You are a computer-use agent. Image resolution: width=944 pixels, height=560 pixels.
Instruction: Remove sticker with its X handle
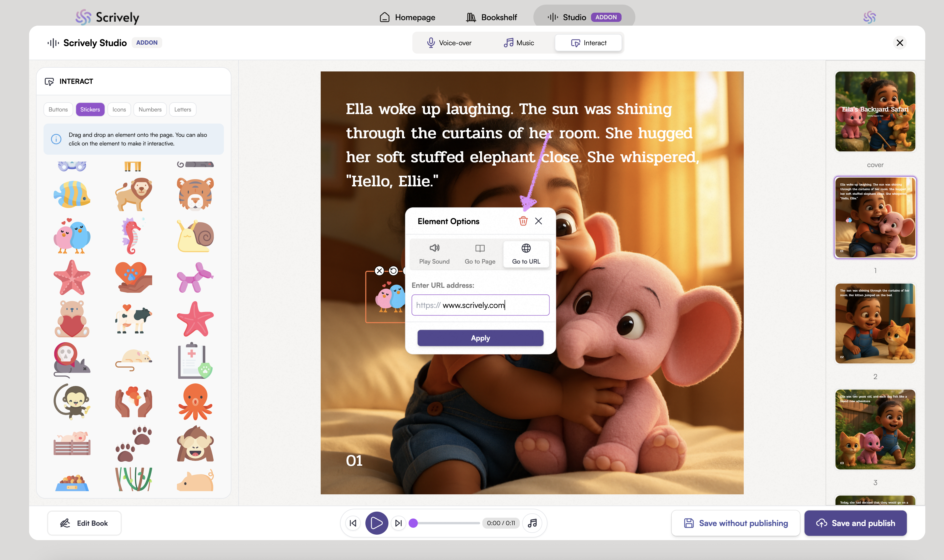(379, 271)
